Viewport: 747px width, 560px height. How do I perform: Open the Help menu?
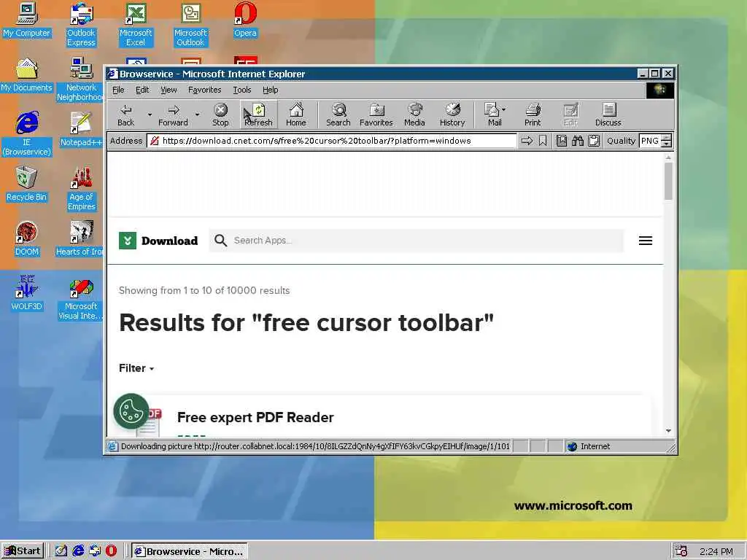coord(270,90)
